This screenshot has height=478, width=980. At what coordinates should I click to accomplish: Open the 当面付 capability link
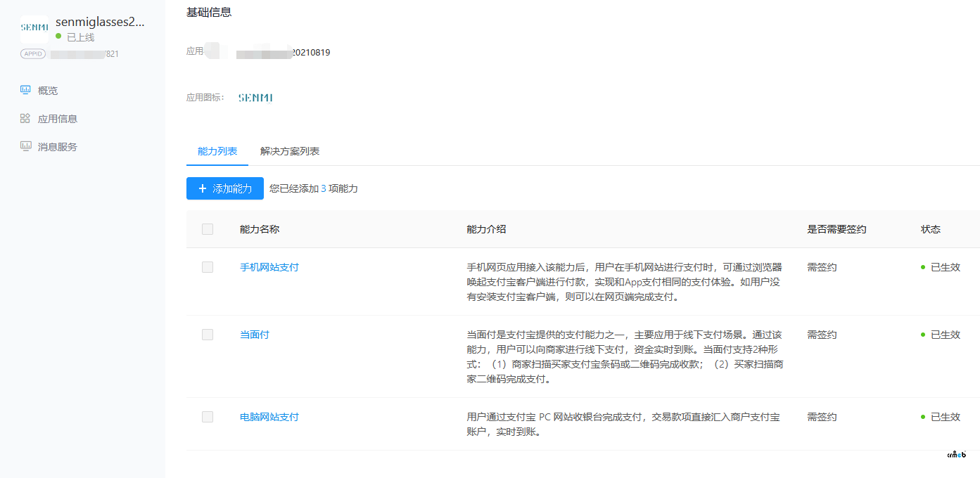(255, 335)
